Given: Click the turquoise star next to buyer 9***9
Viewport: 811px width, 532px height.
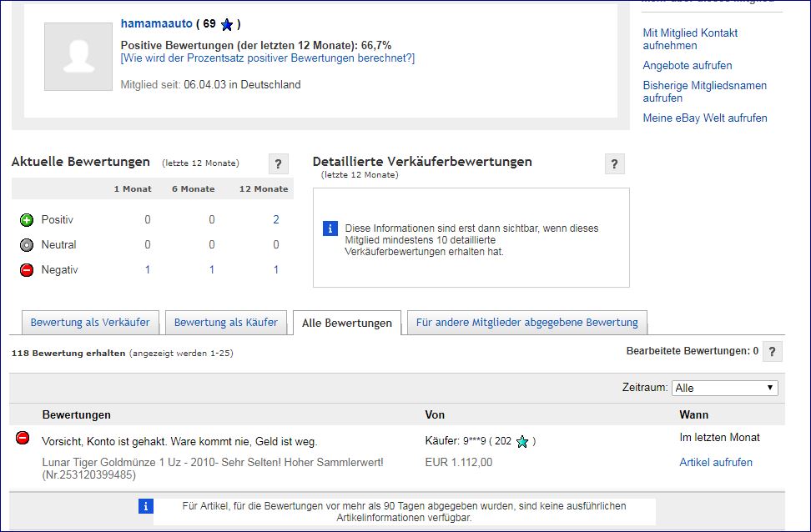Looking at the screenshot, I should (522, 442).
